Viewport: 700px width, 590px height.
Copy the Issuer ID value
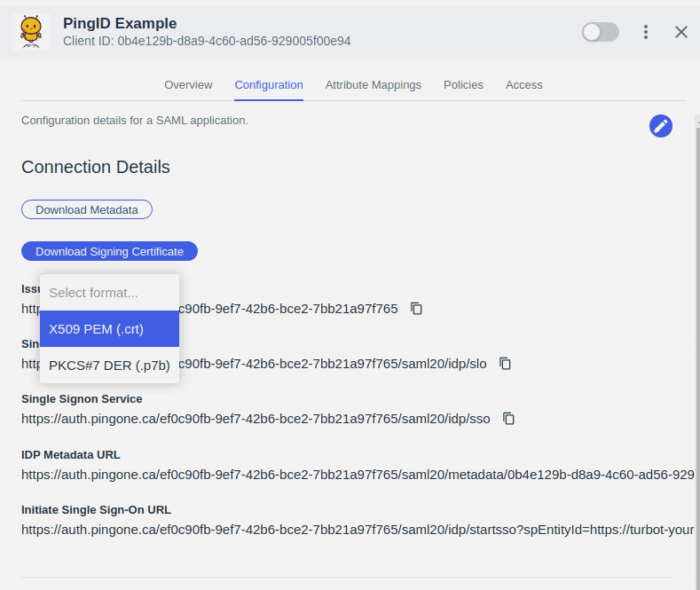[x=416, y=309]
